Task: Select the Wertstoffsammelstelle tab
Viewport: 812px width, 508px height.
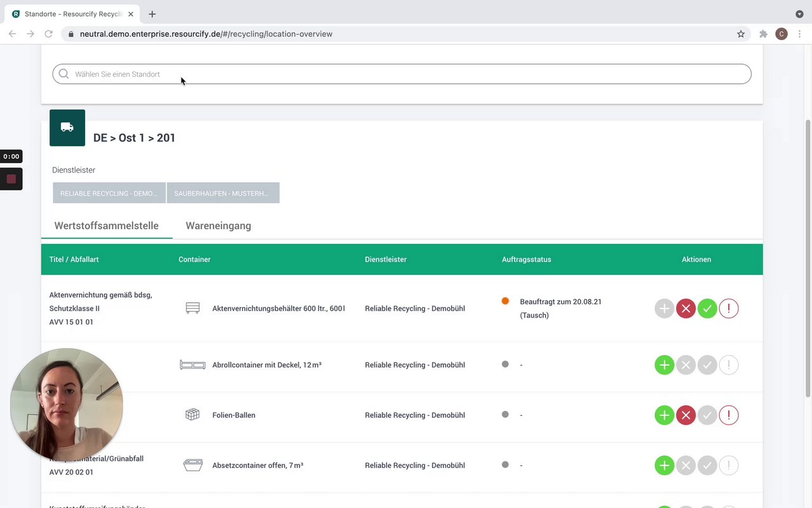Action: coord(107,225)
